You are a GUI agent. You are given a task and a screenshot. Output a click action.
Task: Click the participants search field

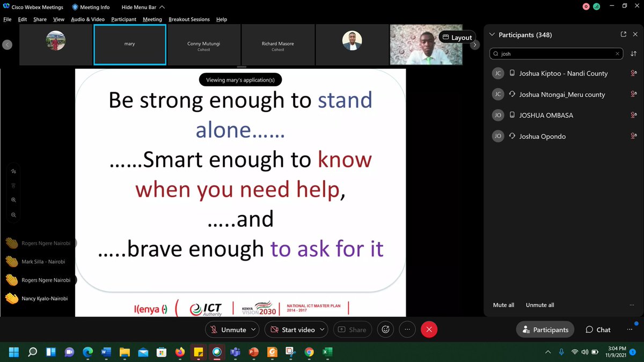pyautogui.click(x=557, y=54)
